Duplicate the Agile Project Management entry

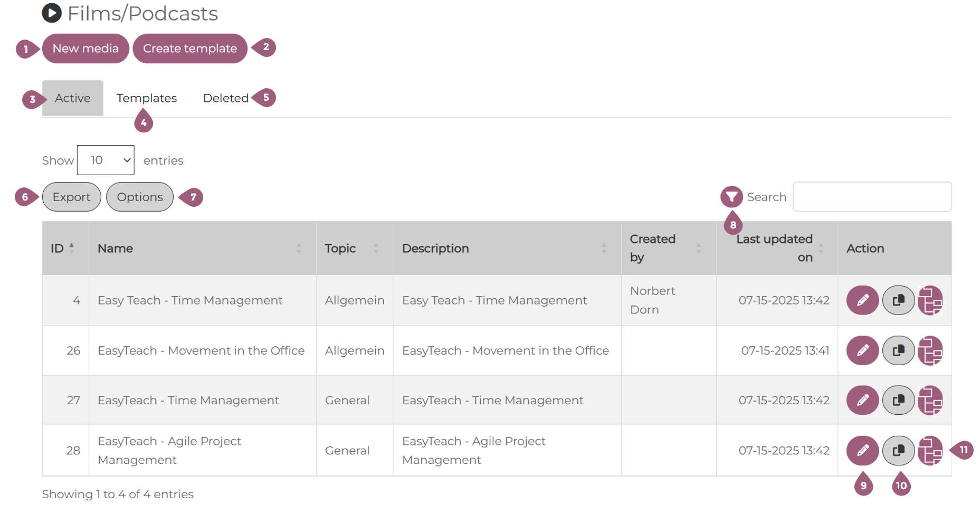click(x=898, y=451)
